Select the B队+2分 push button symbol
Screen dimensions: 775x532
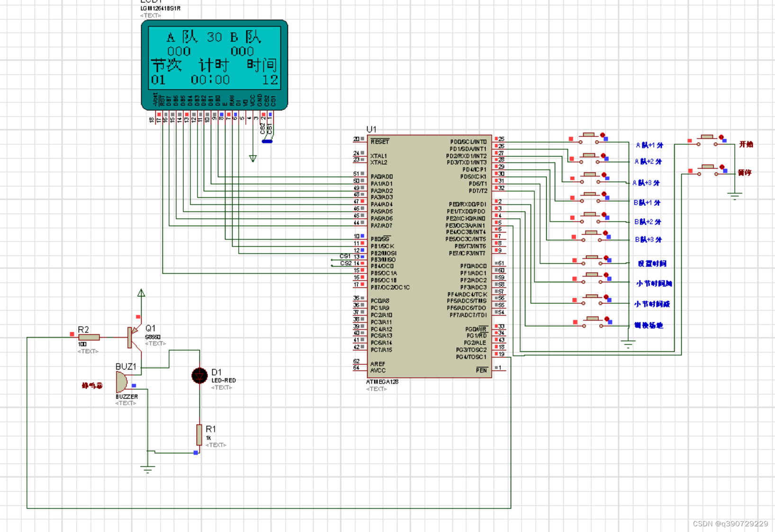591,216
